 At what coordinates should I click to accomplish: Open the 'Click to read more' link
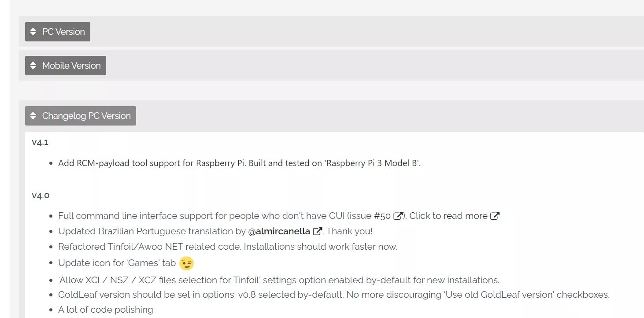pyautogui.click(x=448, y=216)
